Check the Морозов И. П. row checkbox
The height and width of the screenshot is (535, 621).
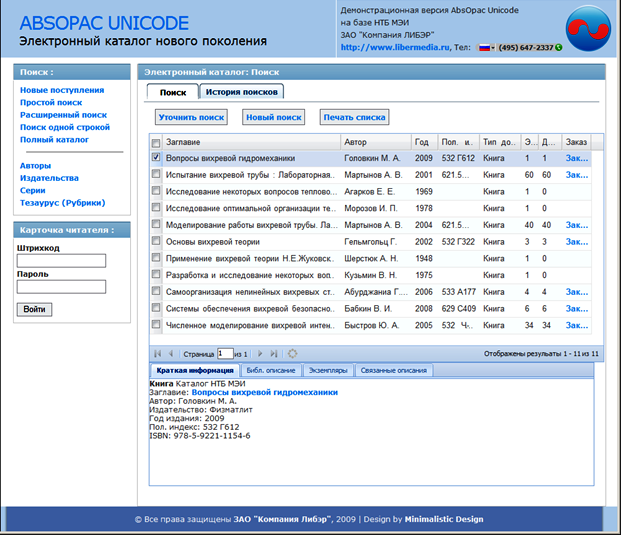[x=156, y=208]
